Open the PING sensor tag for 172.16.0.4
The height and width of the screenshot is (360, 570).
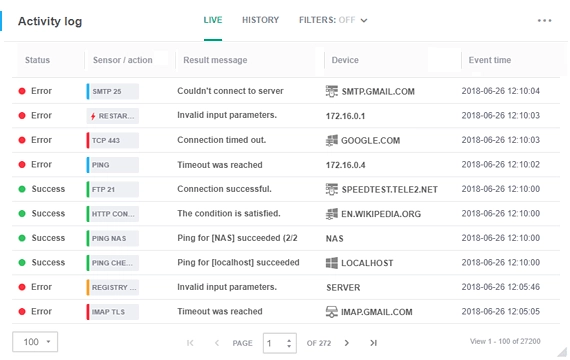(x=113, y=165)
